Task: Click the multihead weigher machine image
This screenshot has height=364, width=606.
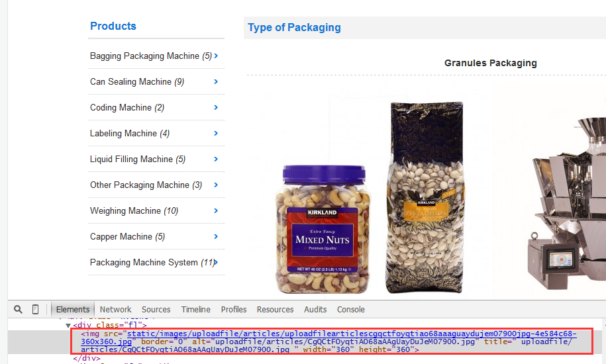Action: [566, 203]
